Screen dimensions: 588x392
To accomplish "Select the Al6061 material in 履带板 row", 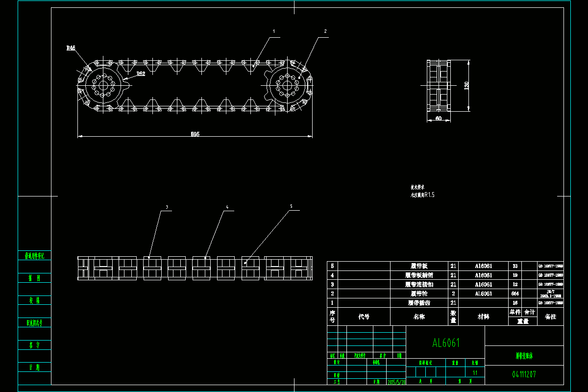I will [484, 266].
